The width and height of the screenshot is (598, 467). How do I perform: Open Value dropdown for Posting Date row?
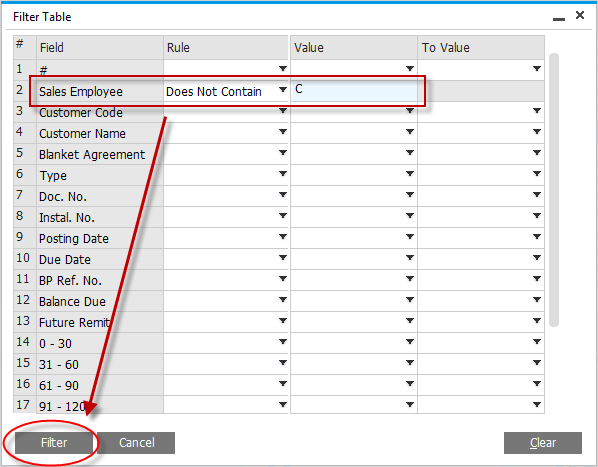coord(410,237)
